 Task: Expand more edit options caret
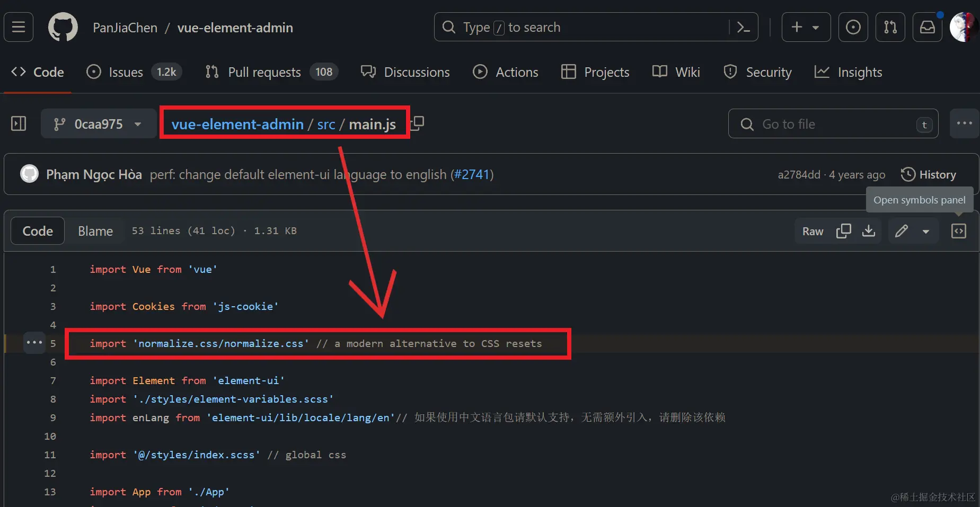[x=926, y=232]
